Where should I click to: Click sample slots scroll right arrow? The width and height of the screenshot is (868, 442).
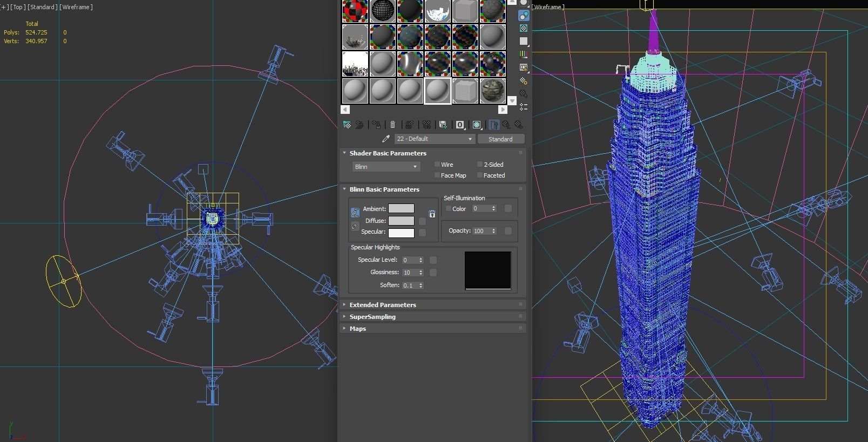pos(503,110)
